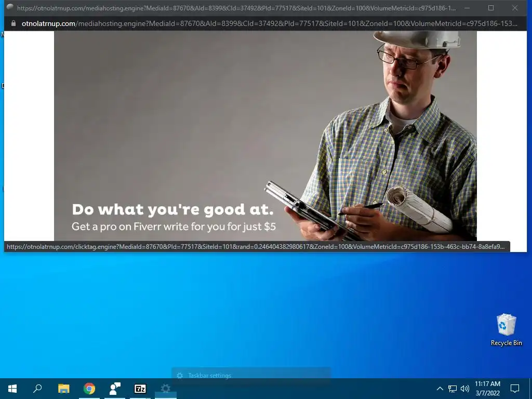This screenshot has width=532, height=399.
Task: Open the Windows Start menu
Action: coord(12,389)
